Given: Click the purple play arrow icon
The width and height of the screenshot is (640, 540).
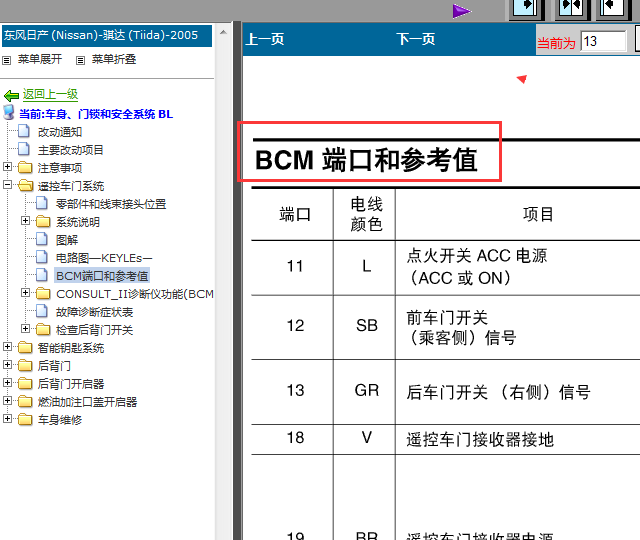Looking at the screenshot, I should [461, 11].
